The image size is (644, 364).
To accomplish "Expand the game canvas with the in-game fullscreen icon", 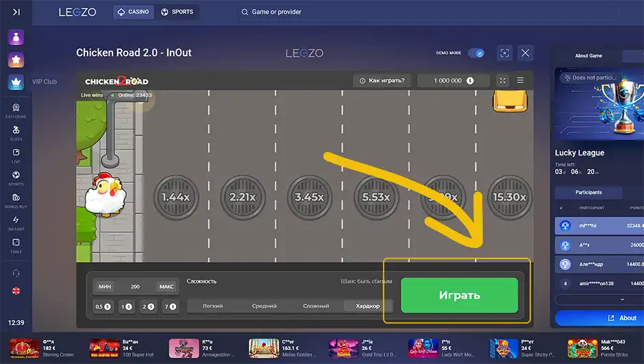I will pos(502,80).
